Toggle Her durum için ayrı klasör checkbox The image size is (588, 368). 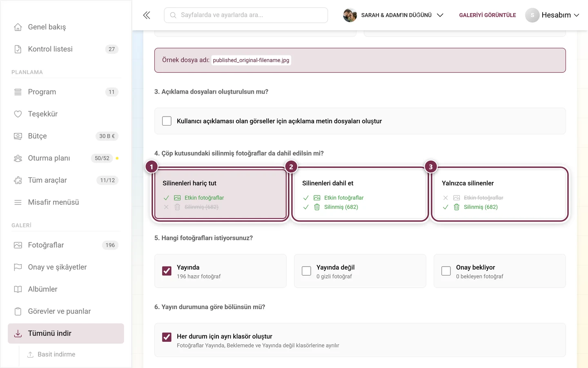pos(167,337)
